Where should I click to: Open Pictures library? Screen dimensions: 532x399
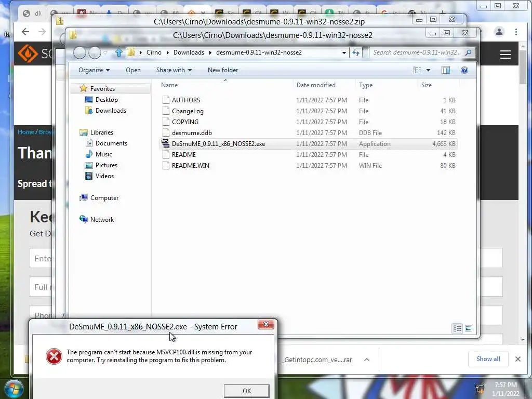click(106, 165)
